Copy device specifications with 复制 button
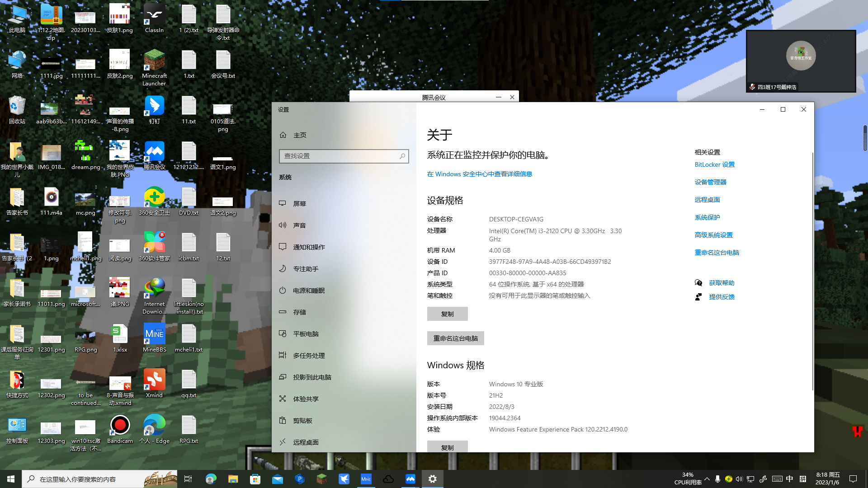 click(x=448, y=314)
